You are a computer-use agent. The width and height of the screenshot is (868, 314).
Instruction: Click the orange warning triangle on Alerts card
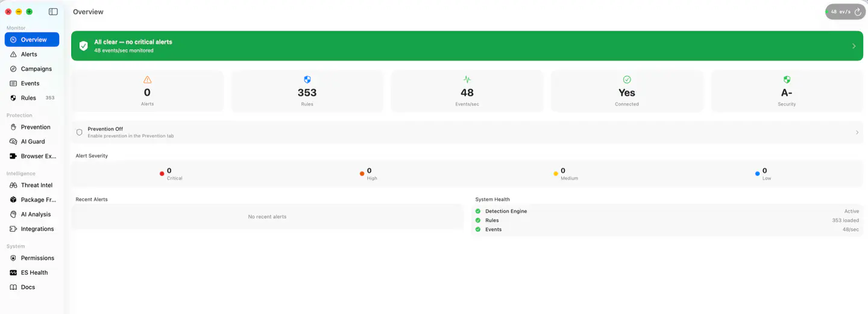tap(148, 80)
